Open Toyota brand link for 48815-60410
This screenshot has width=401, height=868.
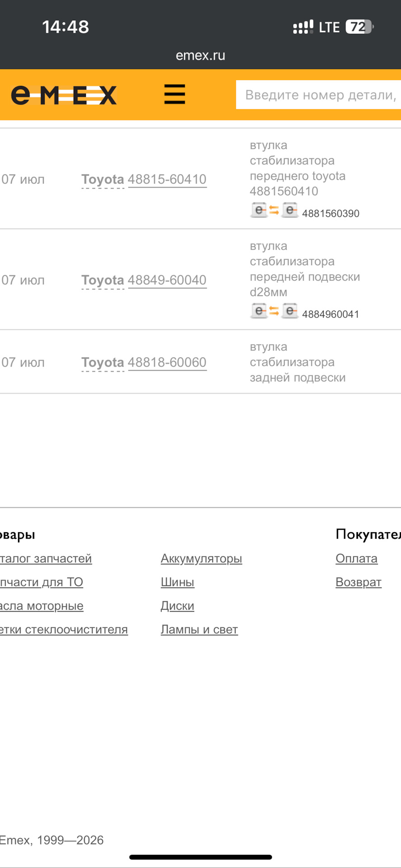103,179
